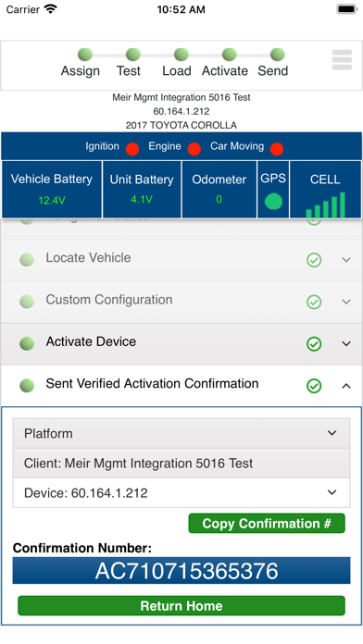
Task: Click the Copy Confirmation # button
Action: pyautogui.click(x=267, y=524)
